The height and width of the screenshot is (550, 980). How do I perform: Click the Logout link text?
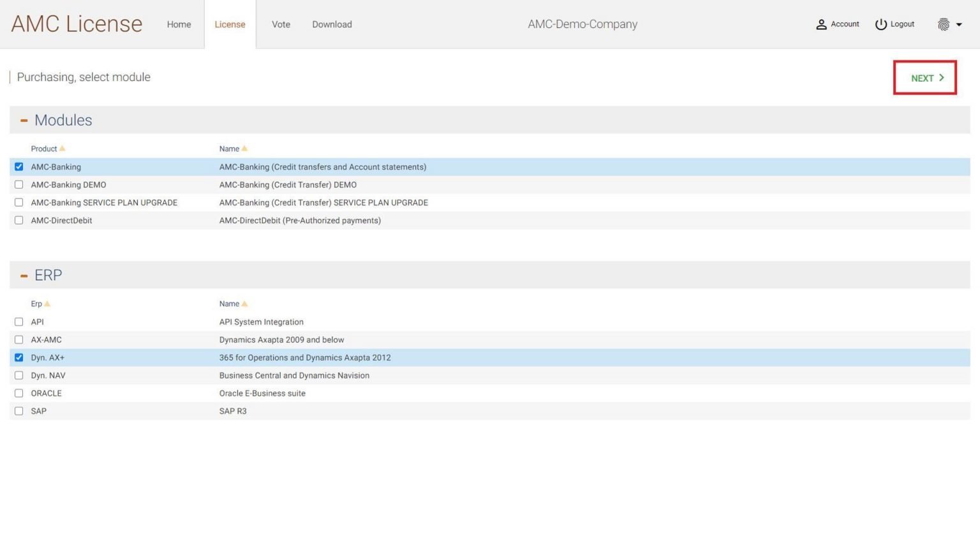point(902,24)
